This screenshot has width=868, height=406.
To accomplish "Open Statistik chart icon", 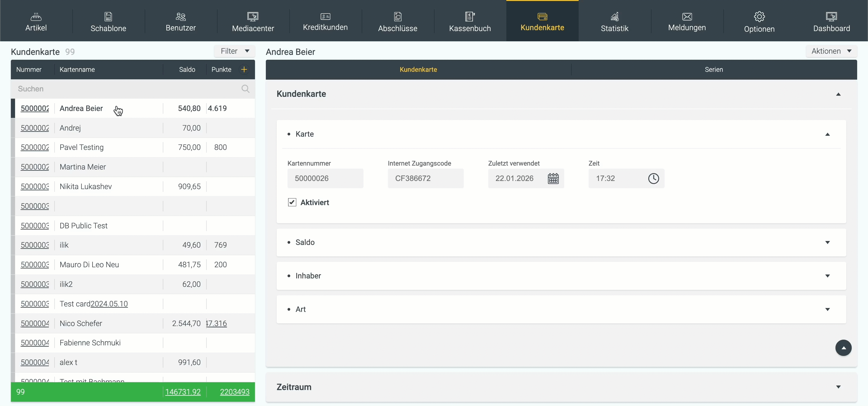I will tap(614, 16).
